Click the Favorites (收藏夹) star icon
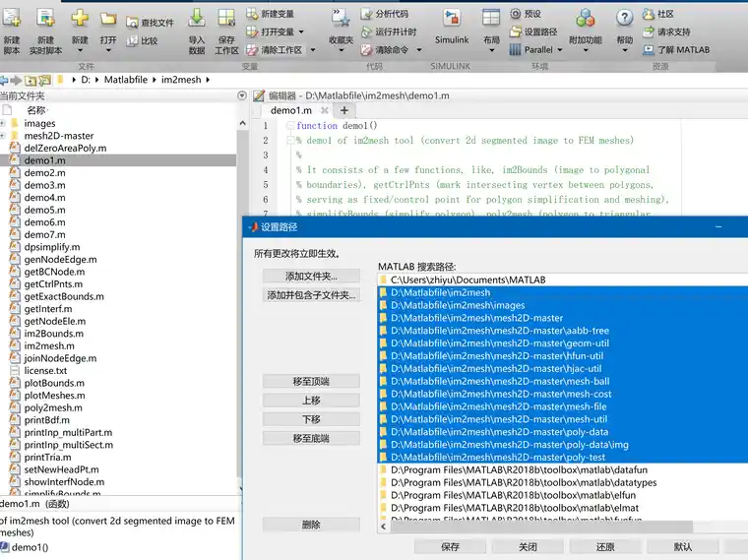Screen dimensions: 748x560 [341, 18]
